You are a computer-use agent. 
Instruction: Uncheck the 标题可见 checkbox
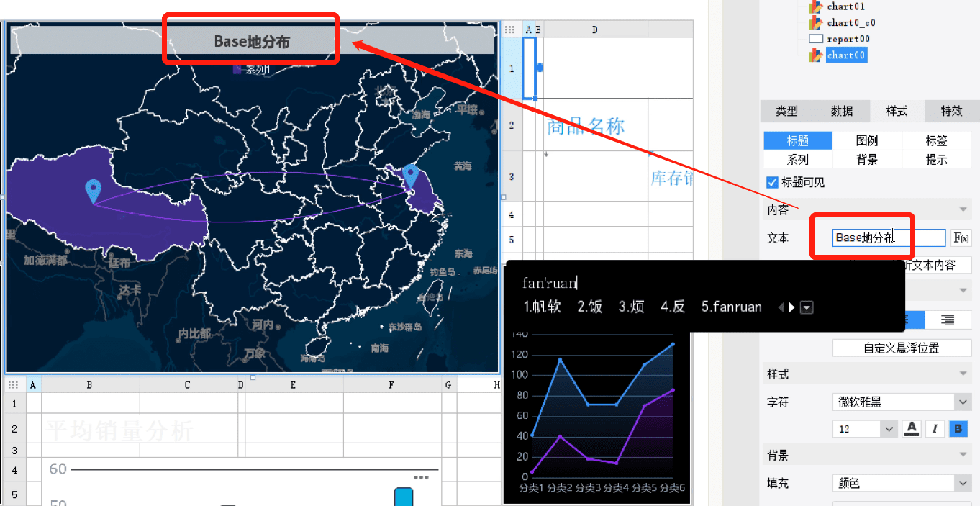coord(773,182)
